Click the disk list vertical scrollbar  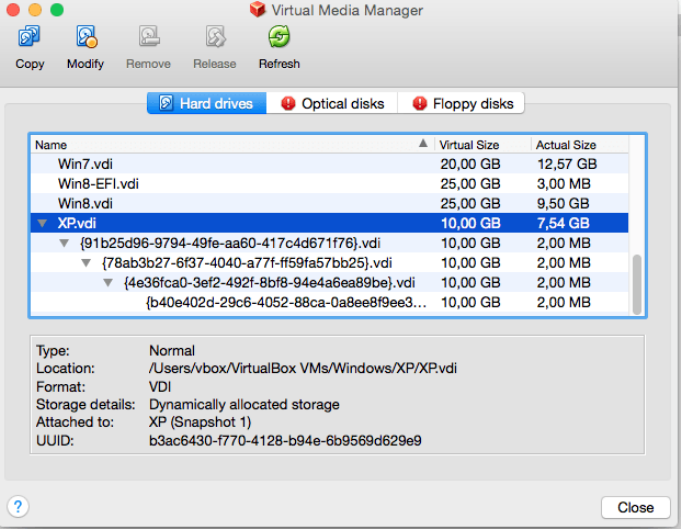637,284
